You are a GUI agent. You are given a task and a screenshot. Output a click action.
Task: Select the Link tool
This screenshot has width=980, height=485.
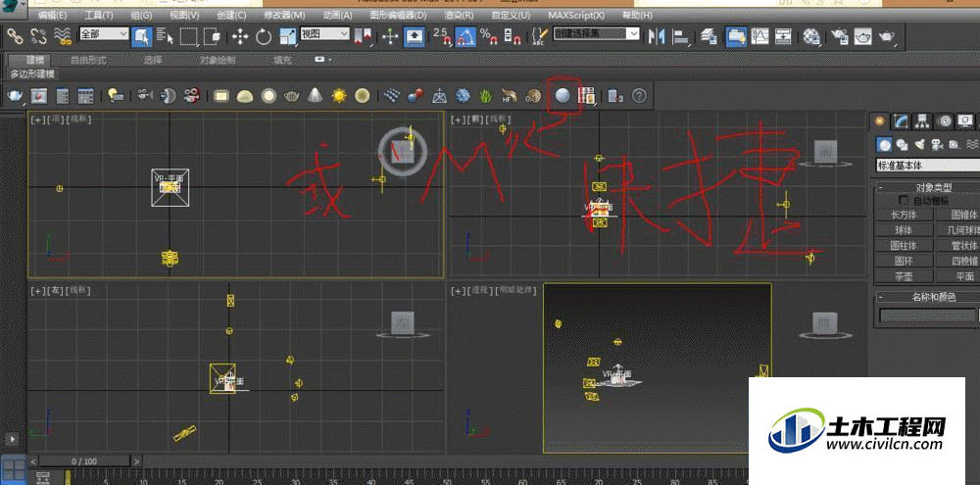click(15, 37)
